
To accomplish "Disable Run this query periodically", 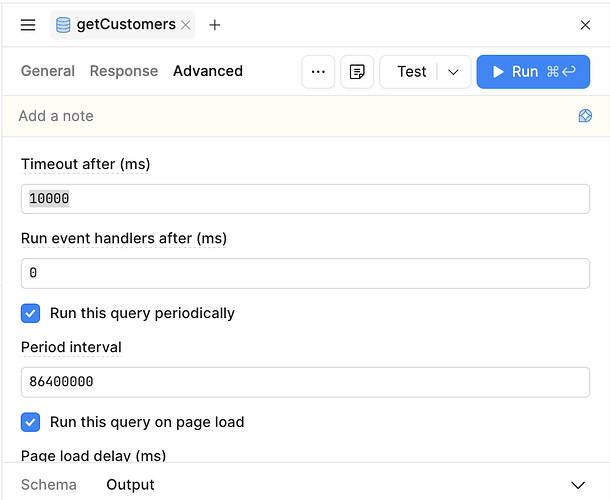I will [30, 313].
